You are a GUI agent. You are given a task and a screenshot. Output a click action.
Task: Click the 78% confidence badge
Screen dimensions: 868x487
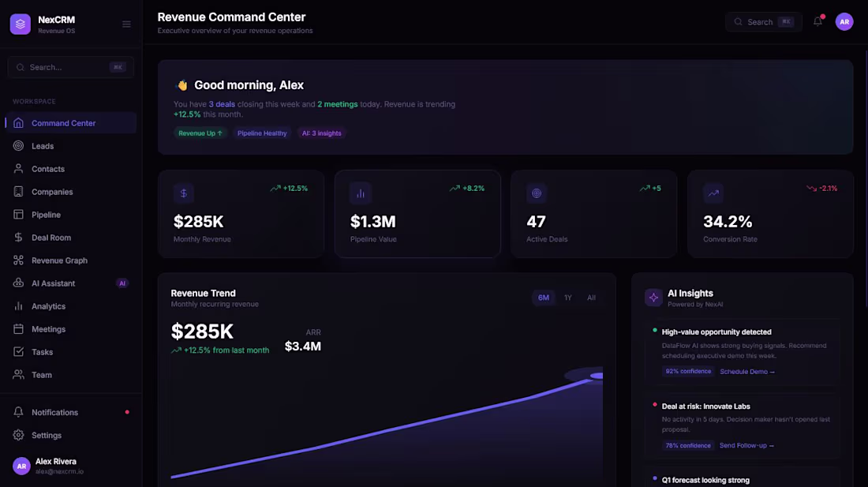tap(688, 445)
